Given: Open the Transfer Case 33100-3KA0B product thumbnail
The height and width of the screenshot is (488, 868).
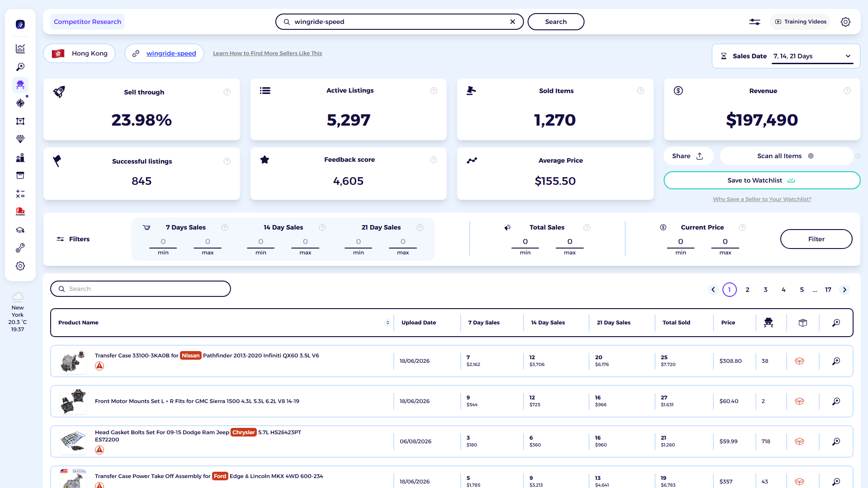Looking at the screenshot, I should (73, 361).
